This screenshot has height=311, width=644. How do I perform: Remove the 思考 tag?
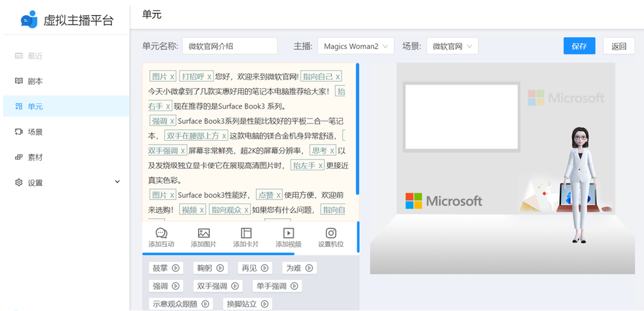332,151
